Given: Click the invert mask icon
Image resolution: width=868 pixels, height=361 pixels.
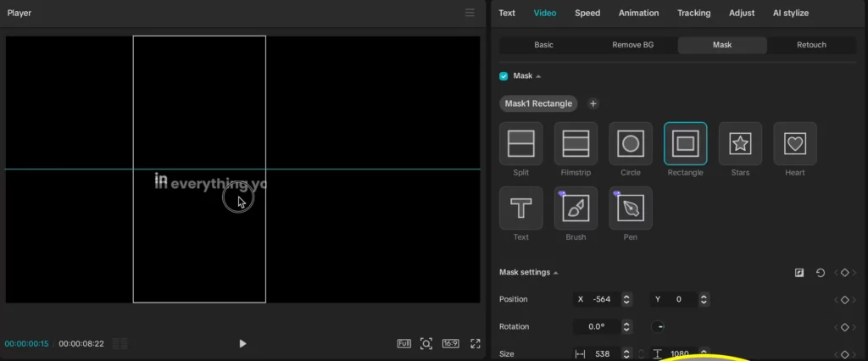Looking at the screenshot, I should [x=798, y=272].
